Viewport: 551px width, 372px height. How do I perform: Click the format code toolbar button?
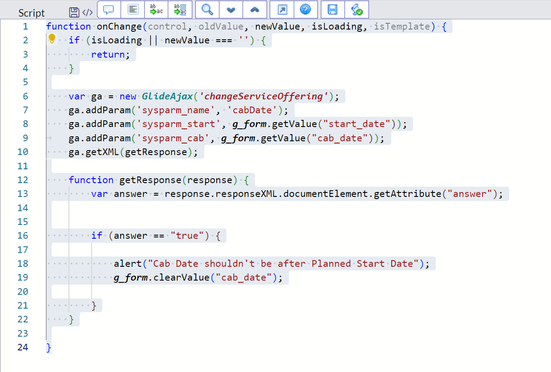pos(132,9)
